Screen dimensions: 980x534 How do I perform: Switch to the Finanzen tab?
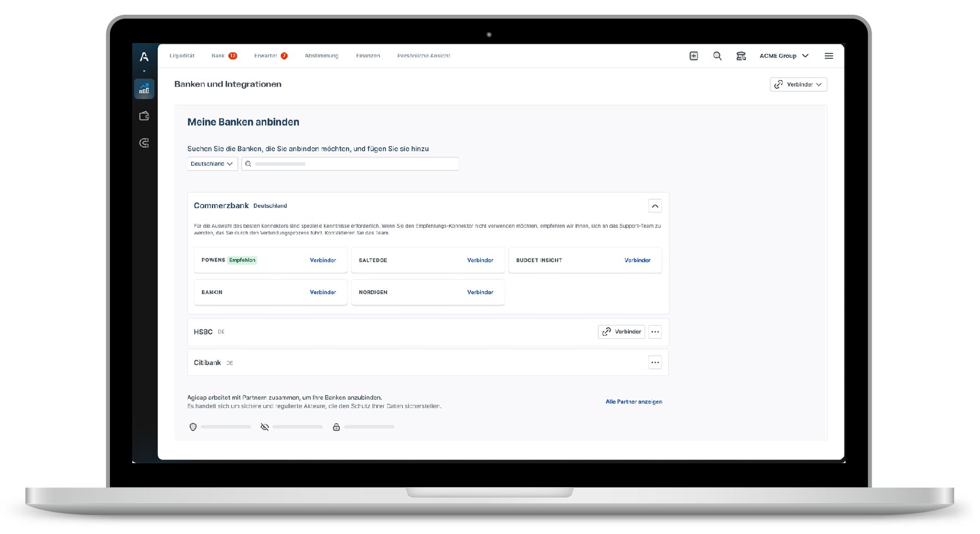point(368,56)
